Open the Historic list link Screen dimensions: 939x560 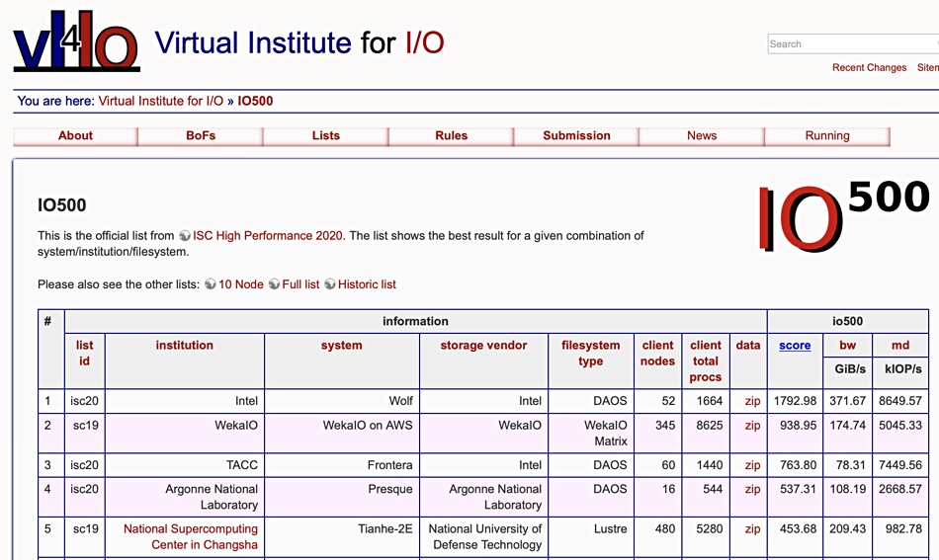(x=367, y=284)
